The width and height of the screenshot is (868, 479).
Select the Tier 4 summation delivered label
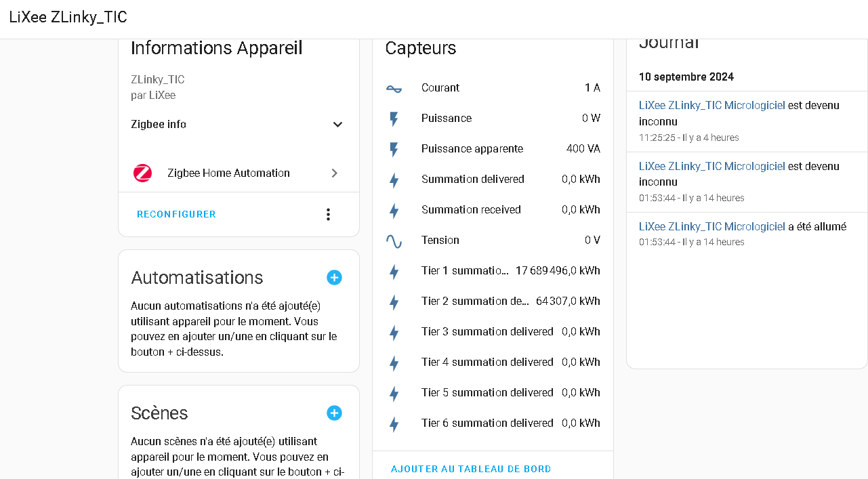tap(487, 362)
